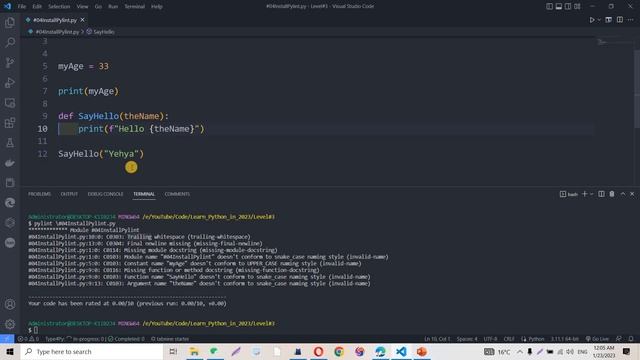Click the Ln 10, Col 1 status item
The width and height of the screenshot is (640, 360).
[437, 339]
